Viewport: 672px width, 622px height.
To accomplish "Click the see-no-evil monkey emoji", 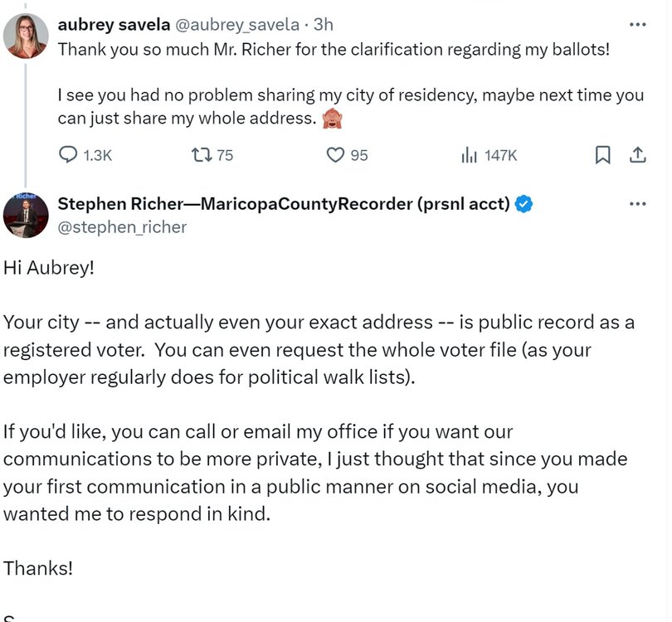I will [333, 119].
